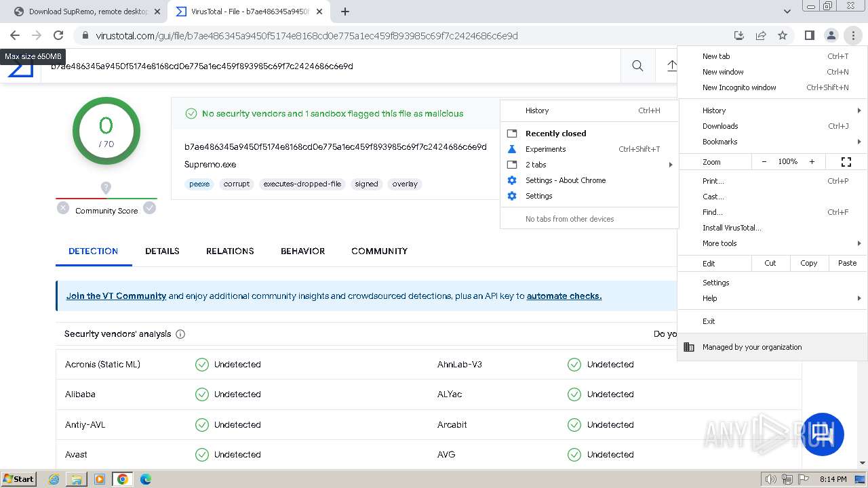Click the community score downvote X icon
868x488 pixels.
pyautogui.click(x=63, y=208)
